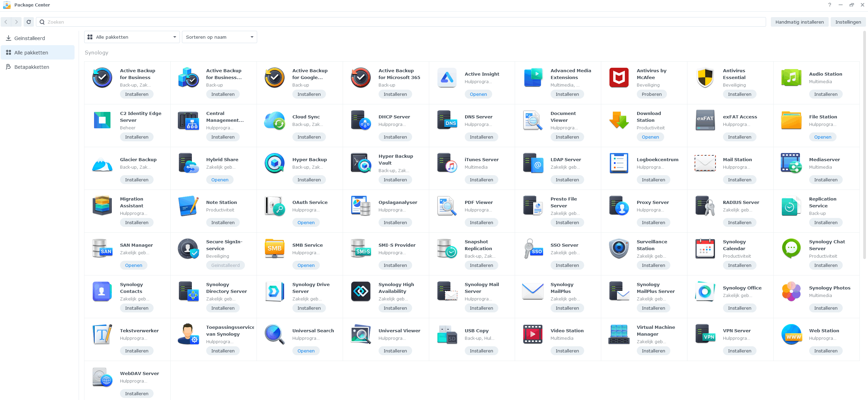Click Openen for Universal Search
This screenshot has height=400, width=868.
tap(306, 351)
